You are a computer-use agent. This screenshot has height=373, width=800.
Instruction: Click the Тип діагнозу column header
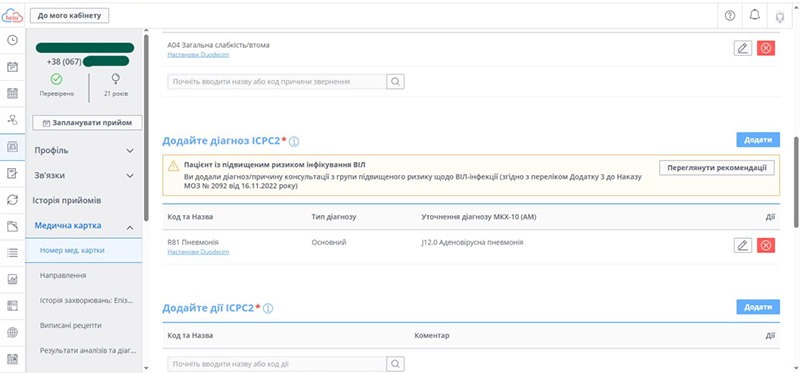(334, 217)
